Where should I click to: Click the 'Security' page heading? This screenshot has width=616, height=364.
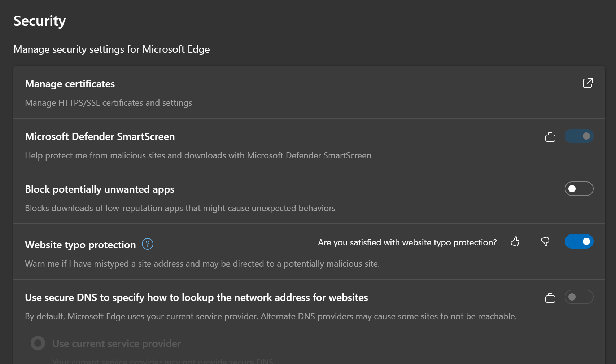click(x=40, y=21)
